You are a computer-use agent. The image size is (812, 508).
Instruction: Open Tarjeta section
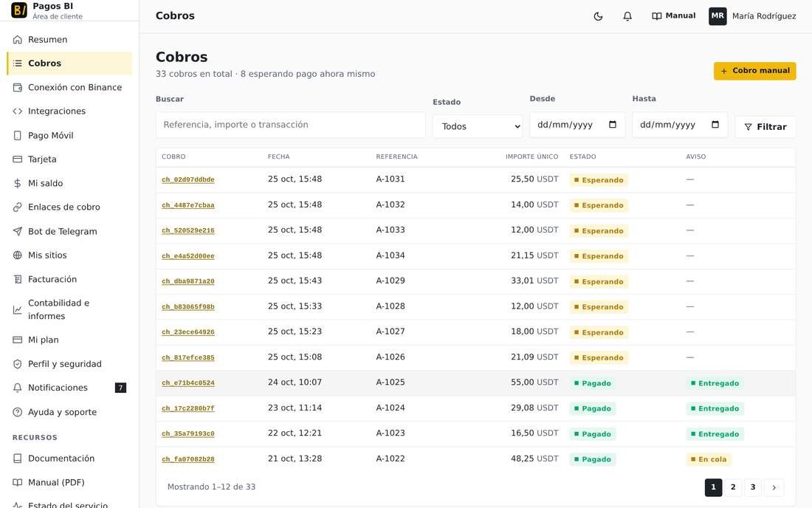click(69, 159)
